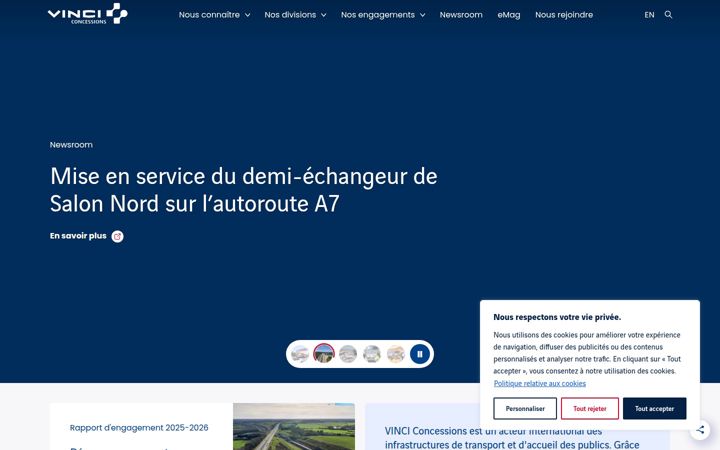
Task: Click the VINCI Concessions logo
Action: tap(88, 14)
